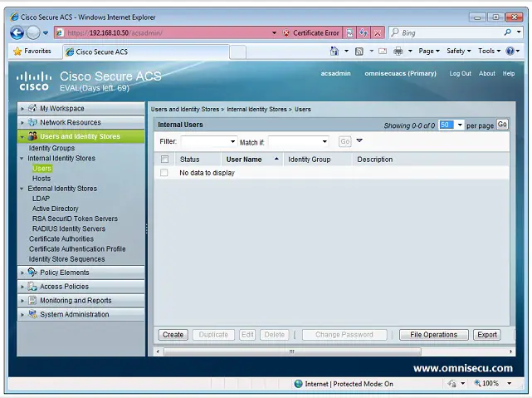Open the Safety menu
Screen dimensions: 532x398
click(459, 51)
